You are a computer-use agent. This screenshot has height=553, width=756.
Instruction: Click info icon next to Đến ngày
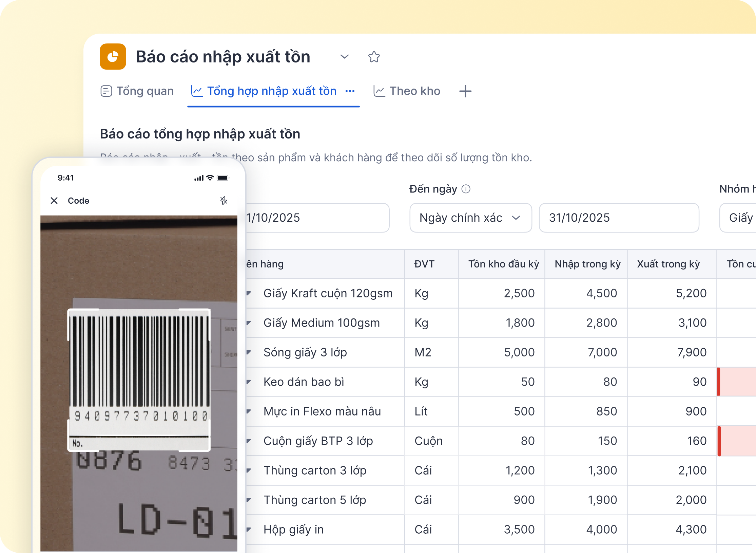click(466, 189)
